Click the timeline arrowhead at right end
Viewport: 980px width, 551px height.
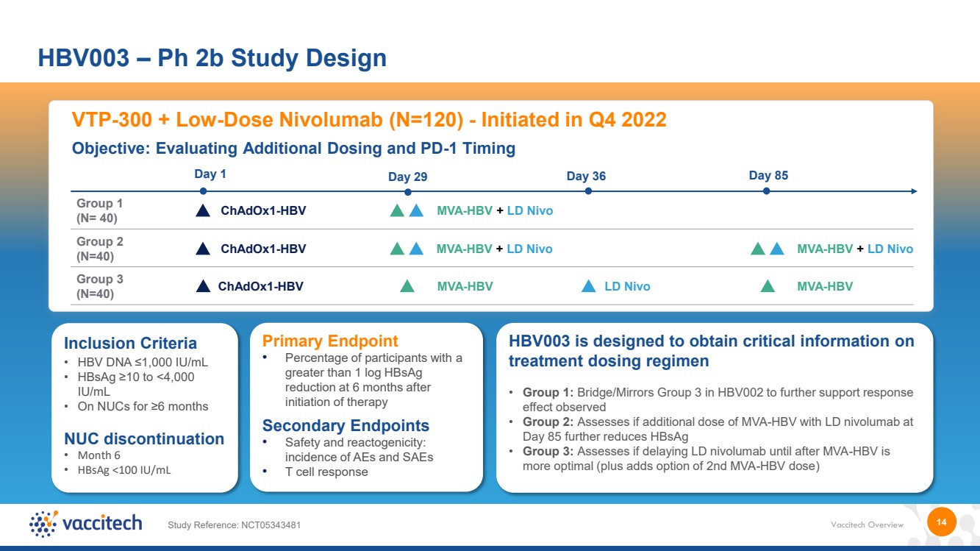(914, 191)
